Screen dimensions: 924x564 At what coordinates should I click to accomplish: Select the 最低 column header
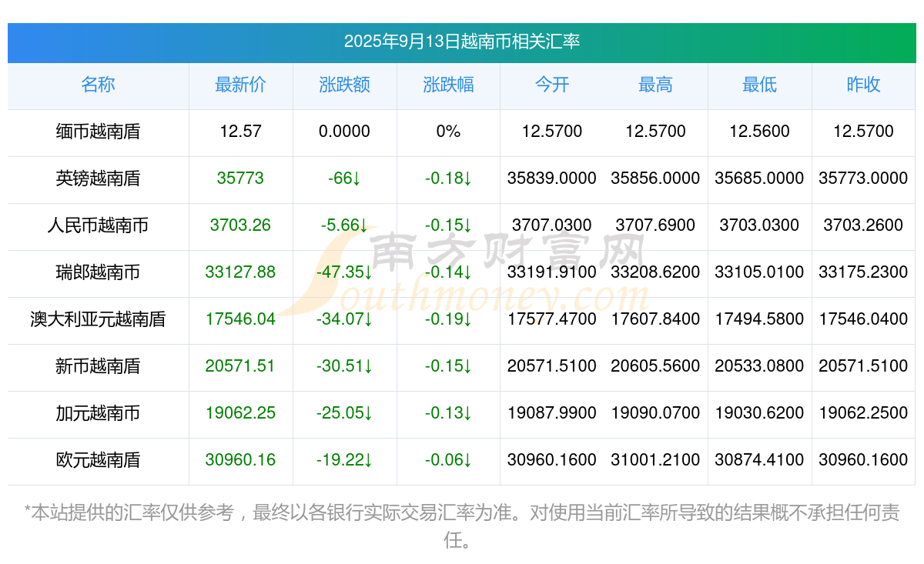click(759, 85)
